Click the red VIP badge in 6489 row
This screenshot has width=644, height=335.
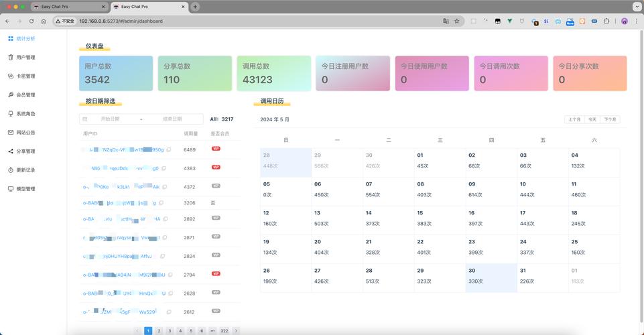216,149
